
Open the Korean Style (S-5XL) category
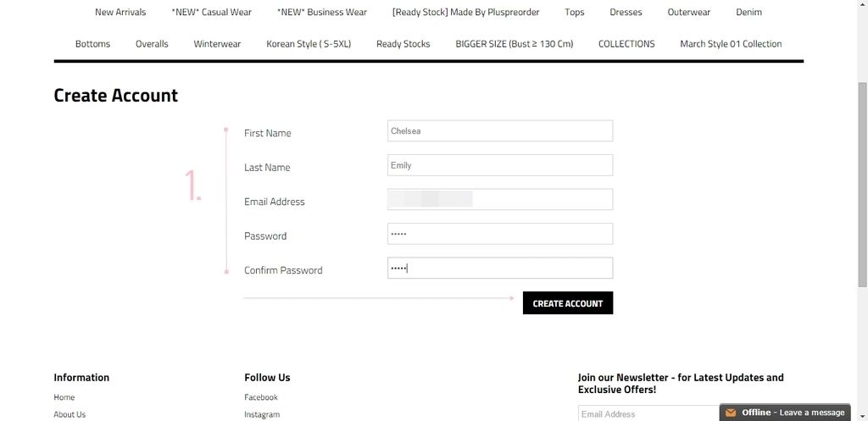tap(309, 44)
